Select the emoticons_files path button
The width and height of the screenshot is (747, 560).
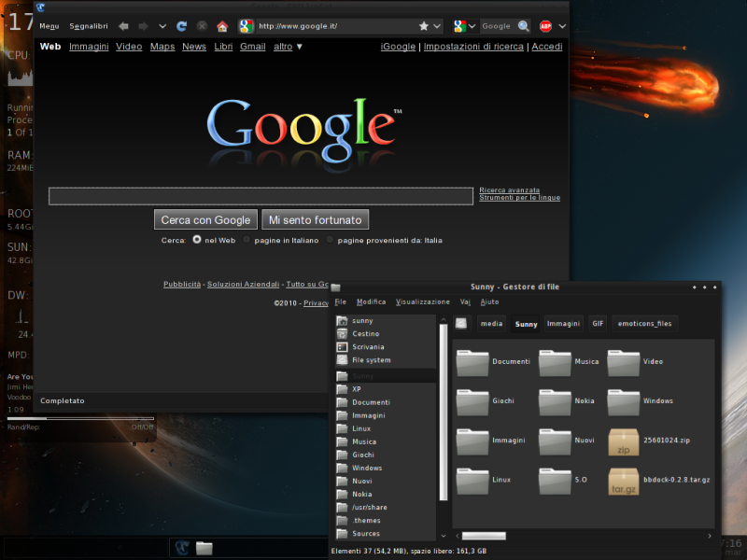(x=644, y=324)
